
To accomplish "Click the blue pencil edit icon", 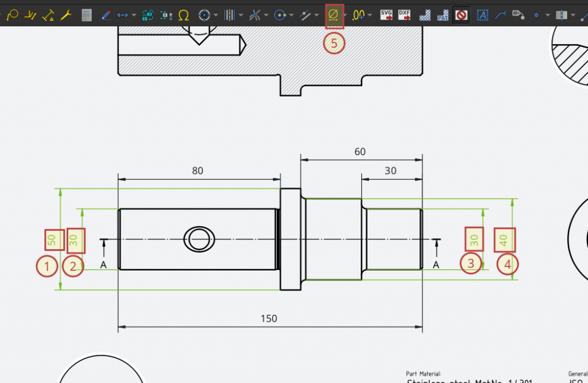I will (x=105, y=15).
